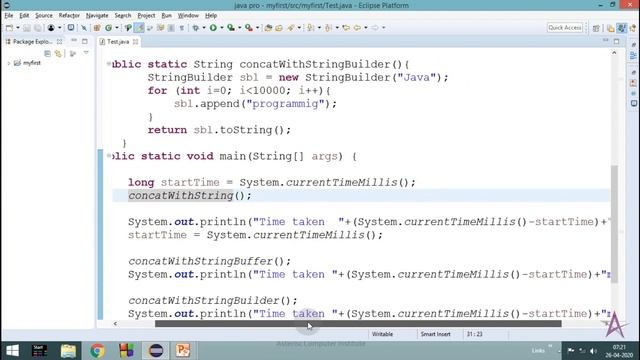The width and height of the screenshot is (640, 360).
Task: Open the Navigate menu
Action: point(97,16)
